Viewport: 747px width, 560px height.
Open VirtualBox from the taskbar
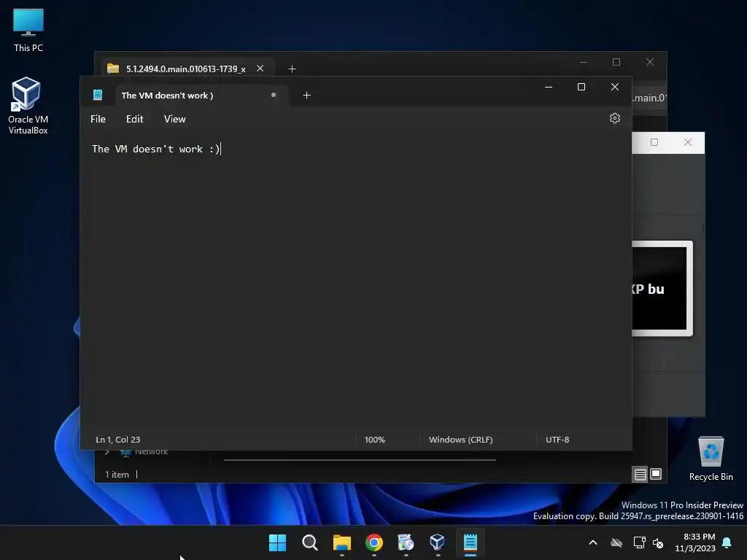point(438,542)
